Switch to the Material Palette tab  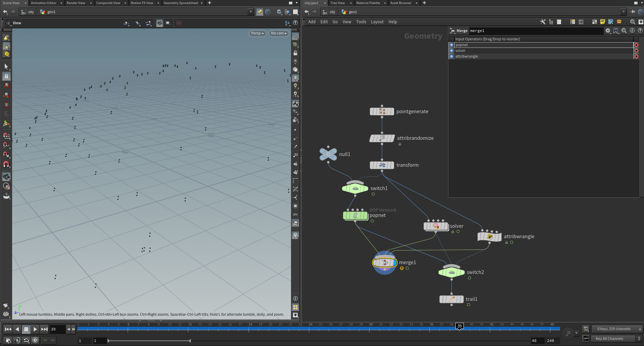[368, 3]
